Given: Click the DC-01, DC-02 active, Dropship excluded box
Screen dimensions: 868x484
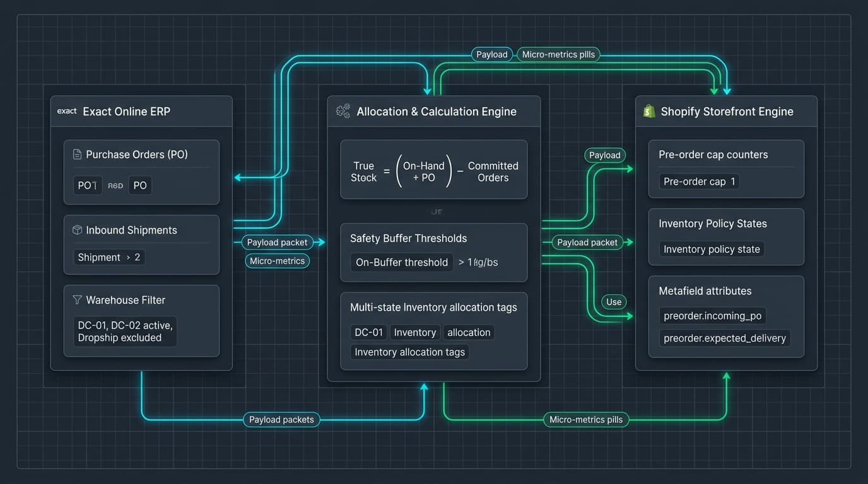Looking at the screenshot, I should pyautogui.click(x=125, y=331).
